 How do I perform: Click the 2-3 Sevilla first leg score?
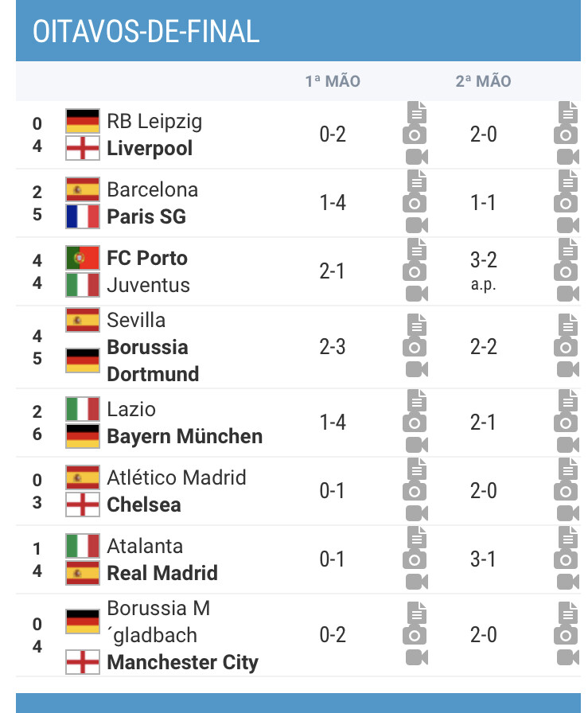click(333, 347)
